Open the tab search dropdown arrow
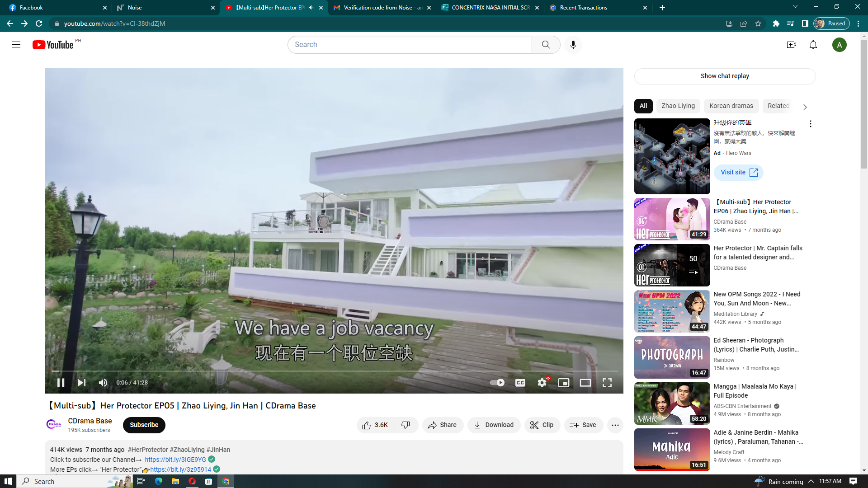The height and width of the screenshot is (488, 868). coord(795,7)
